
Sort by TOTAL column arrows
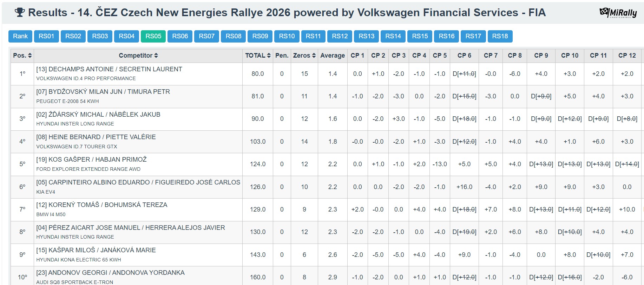(269, 56)
